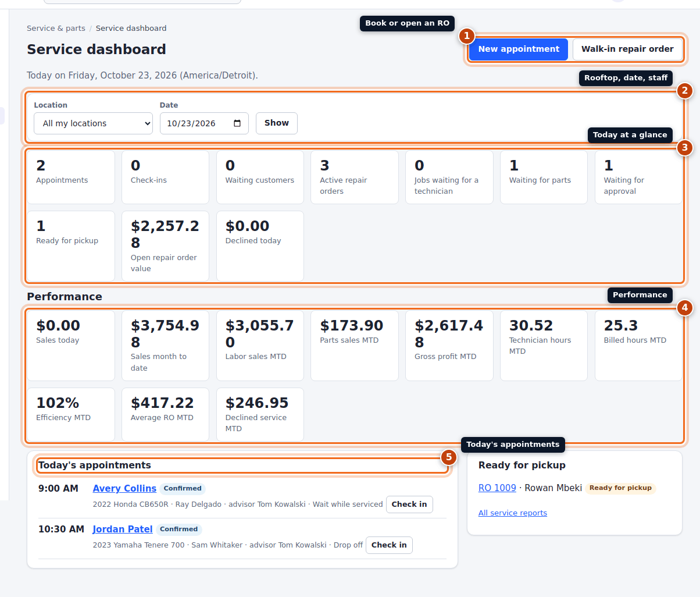Click the Confirmed badge for Jordan Patel

[x=178, y=530]
